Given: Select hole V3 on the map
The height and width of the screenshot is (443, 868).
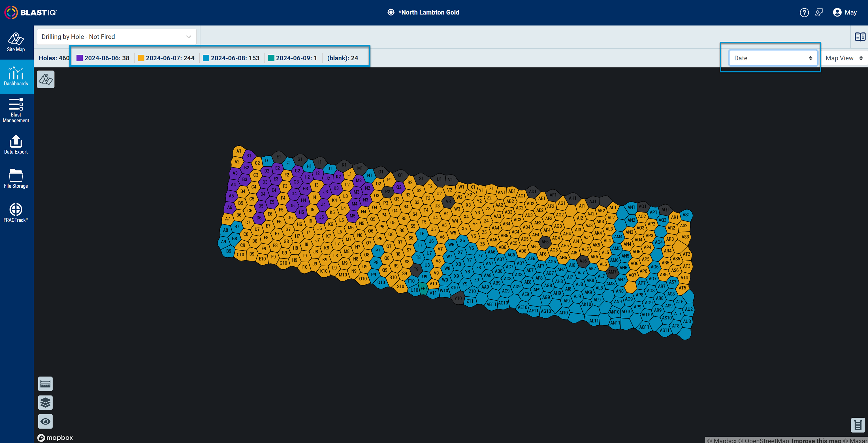Looking at the screenshot, I should click(448, 202).
